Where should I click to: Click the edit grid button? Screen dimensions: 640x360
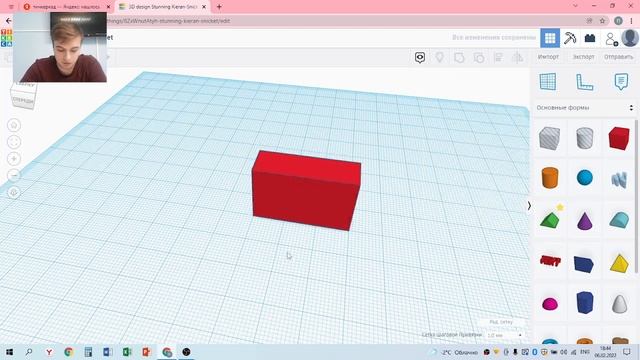coord(501,322)
